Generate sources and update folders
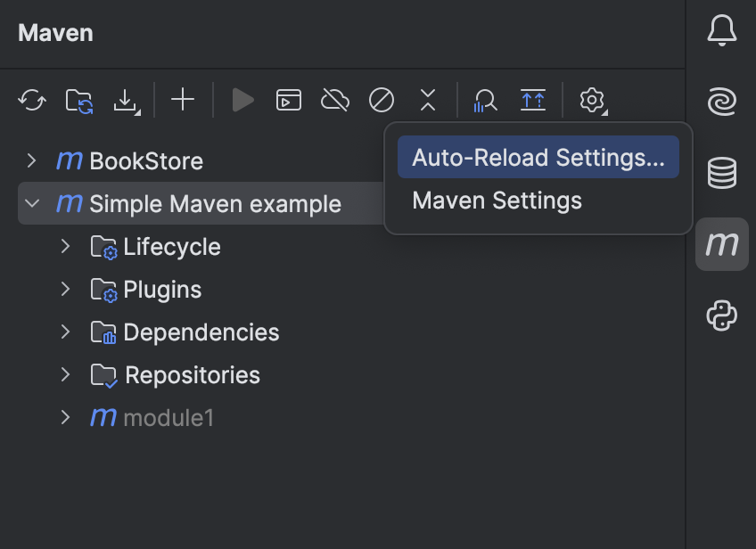Image resolution: width=756 pixels, height=549 pixels. coord(78,100)
